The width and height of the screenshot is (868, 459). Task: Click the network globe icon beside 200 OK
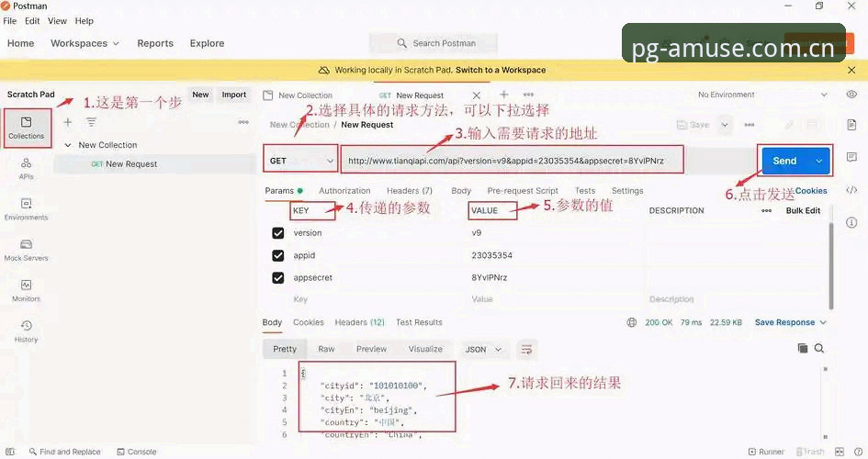pos(632,322)
